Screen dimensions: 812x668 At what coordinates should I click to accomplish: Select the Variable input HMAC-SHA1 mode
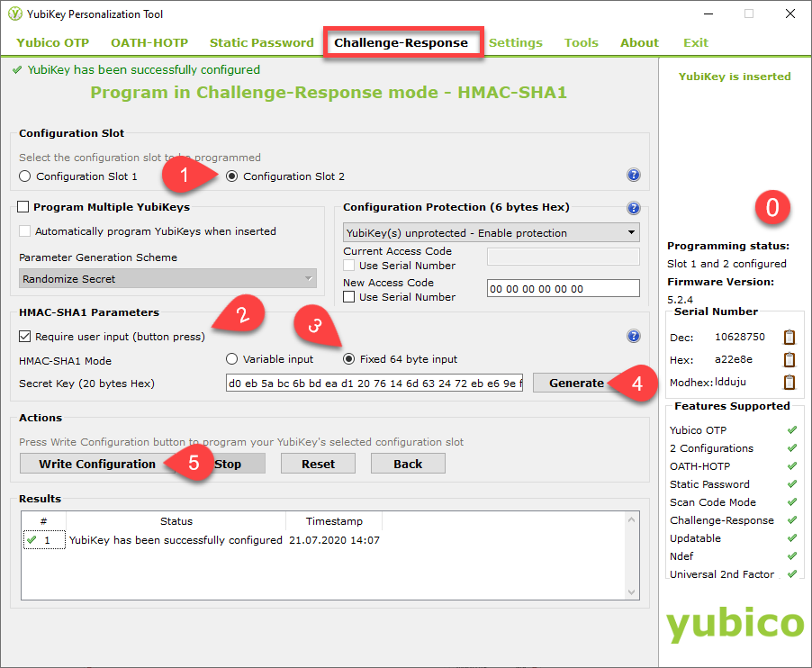coord(231,359)
